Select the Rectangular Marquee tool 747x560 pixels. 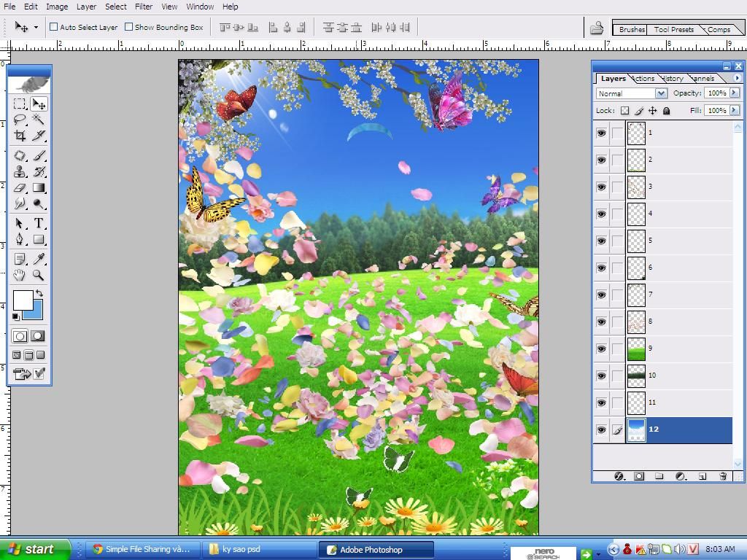click(x=20, y=104)
